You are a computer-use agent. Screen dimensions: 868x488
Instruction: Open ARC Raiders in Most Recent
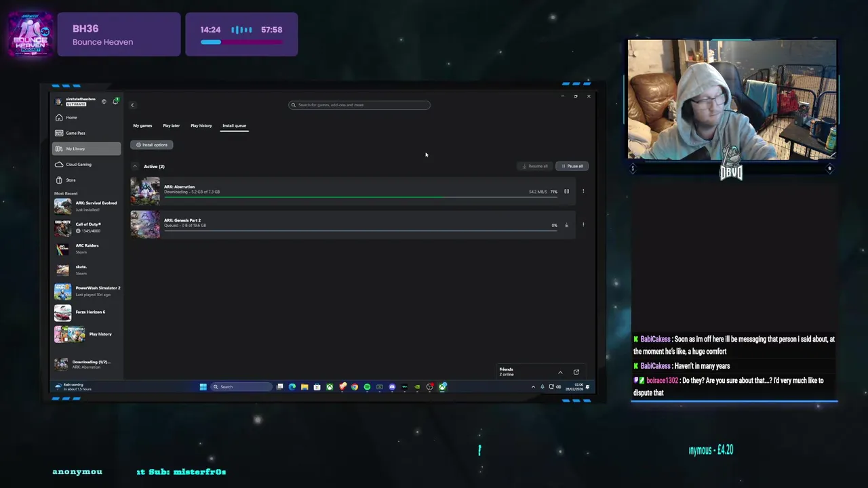tap(87, 248)
